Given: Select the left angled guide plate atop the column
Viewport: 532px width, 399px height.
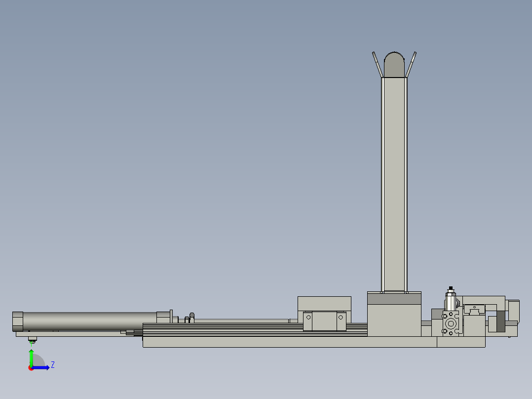Looking at the screenshot, I should (x=377, y=65).
